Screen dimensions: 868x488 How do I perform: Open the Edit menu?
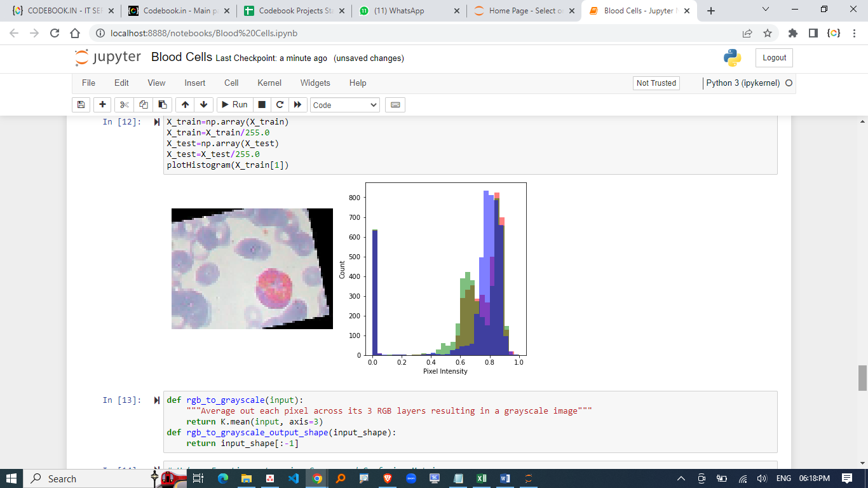coord(121,83)
